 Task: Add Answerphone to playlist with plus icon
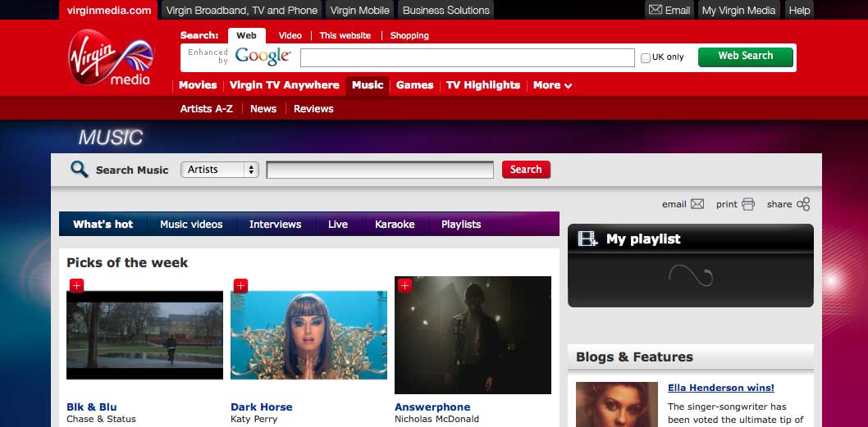coord(404,286)
